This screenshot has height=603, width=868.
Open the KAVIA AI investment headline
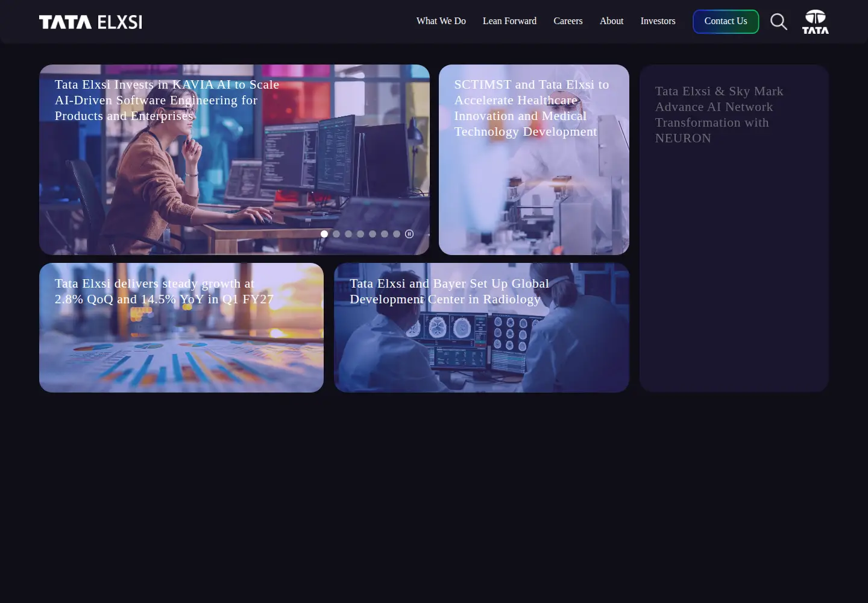click(167, 100)
